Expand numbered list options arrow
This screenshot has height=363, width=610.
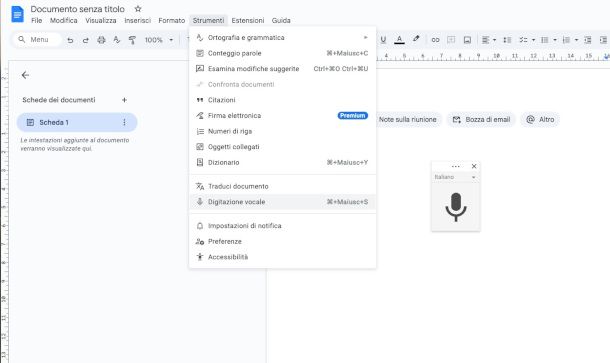pos(576,40)
